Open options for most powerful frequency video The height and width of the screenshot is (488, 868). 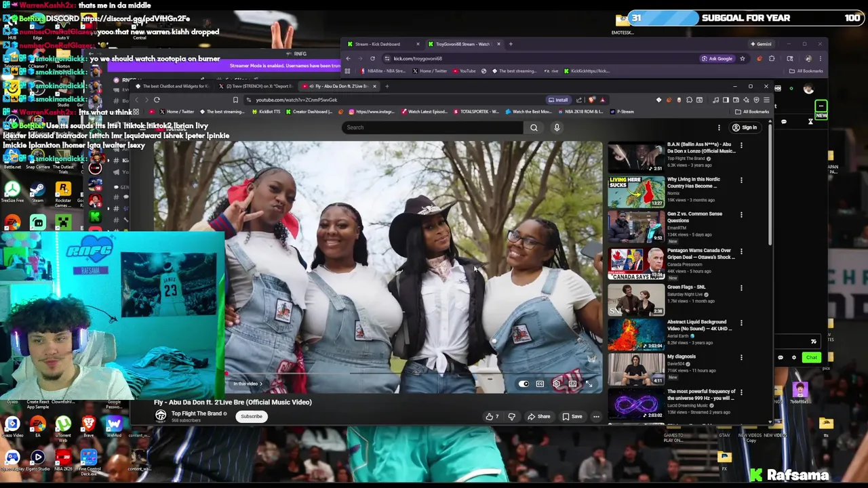[x=741, y=392]
